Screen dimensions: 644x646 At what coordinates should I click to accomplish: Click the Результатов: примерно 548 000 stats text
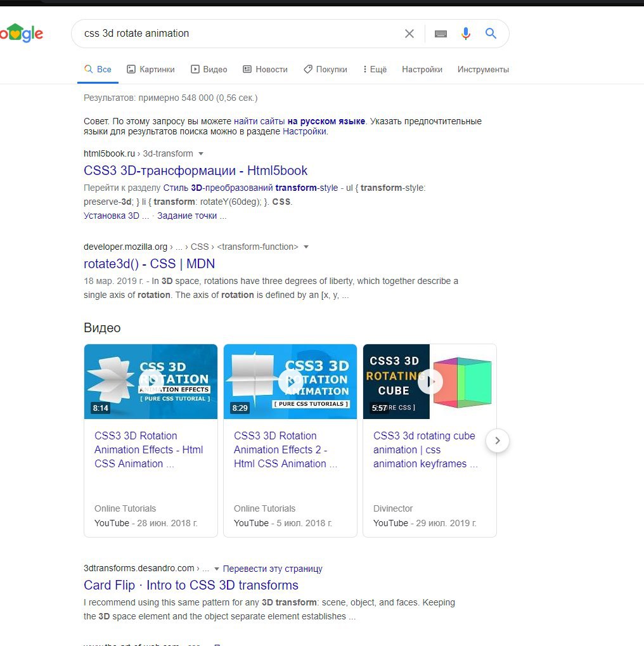(171, 98)
